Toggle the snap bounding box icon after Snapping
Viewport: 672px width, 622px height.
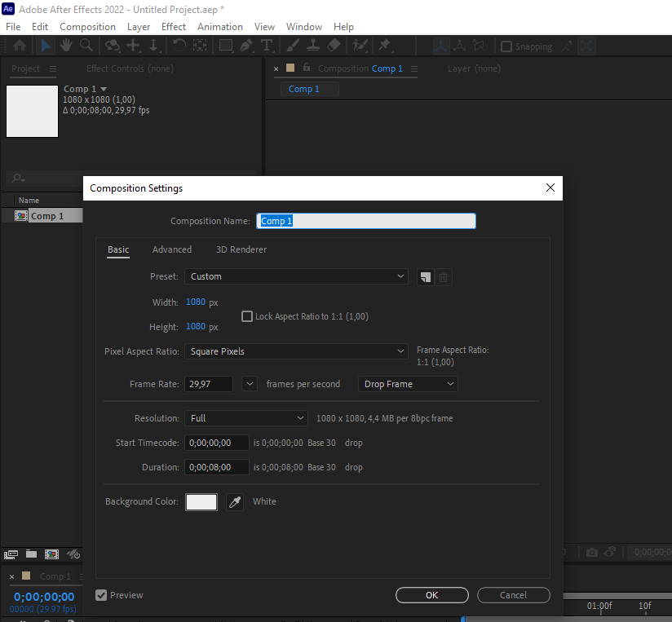click(x=586, y=46)
